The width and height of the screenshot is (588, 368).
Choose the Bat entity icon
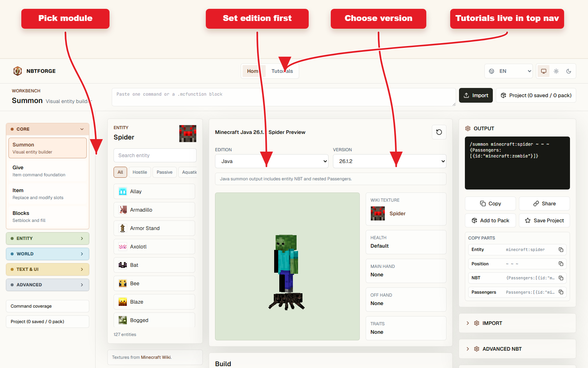point(123,265)
